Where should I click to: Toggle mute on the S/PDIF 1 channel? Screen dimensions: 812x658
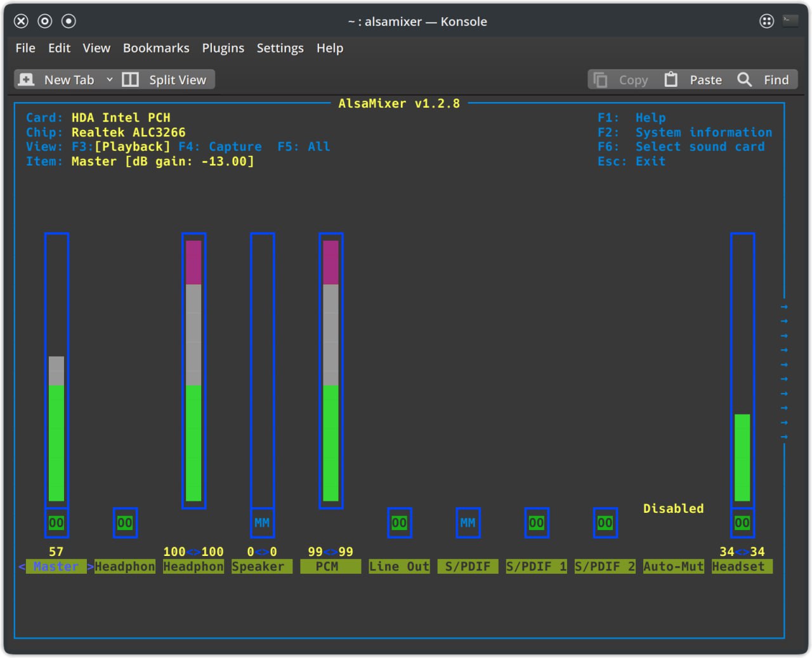[536, 523]
